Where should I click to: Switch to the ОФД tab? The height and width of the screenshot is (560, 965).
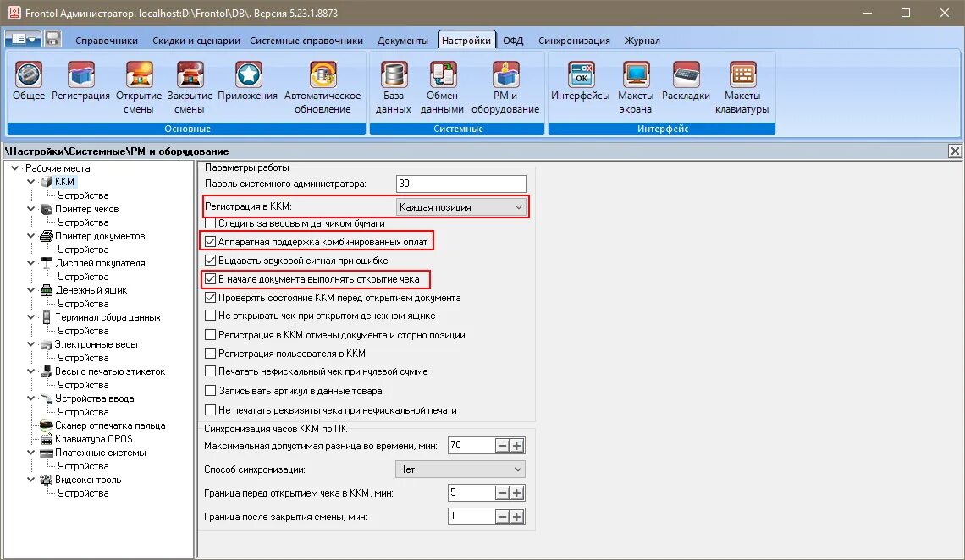pos(513,41)
